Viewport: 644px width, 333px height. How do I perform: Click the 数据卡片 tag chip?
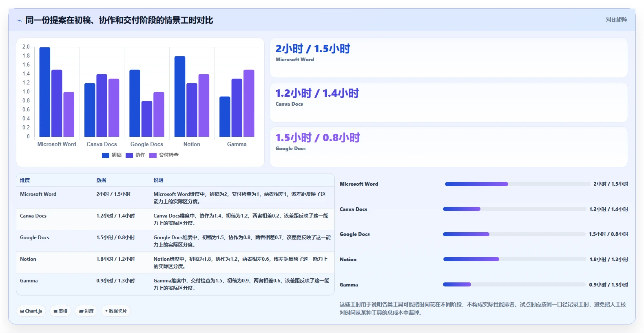point(116,311)
